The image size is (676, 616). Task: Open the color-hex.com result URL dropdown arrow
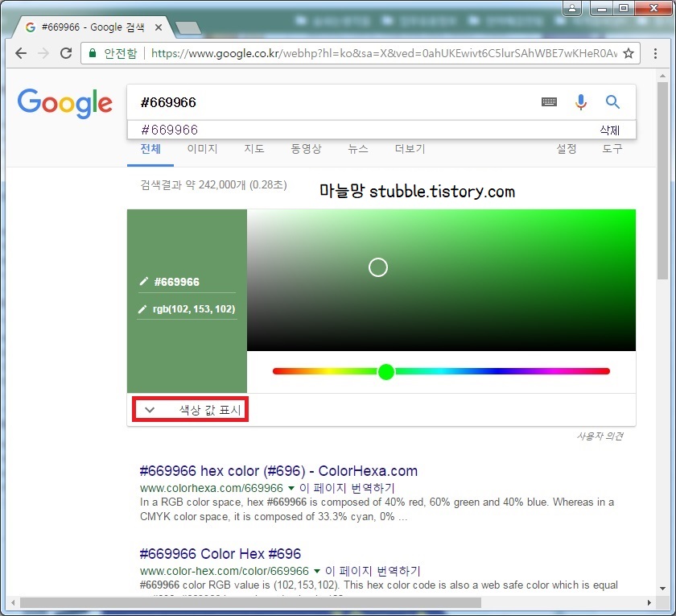pos(317,571)
